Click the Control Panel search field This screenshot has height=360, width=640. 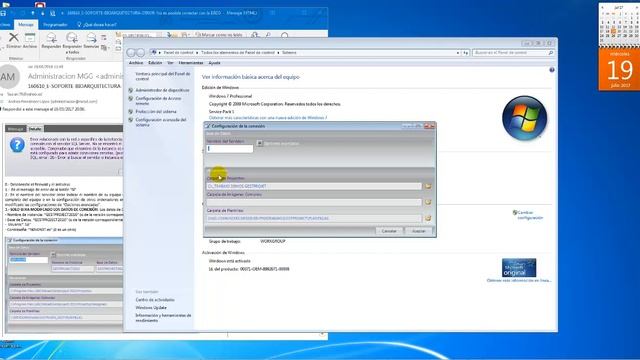click(510, 53)
